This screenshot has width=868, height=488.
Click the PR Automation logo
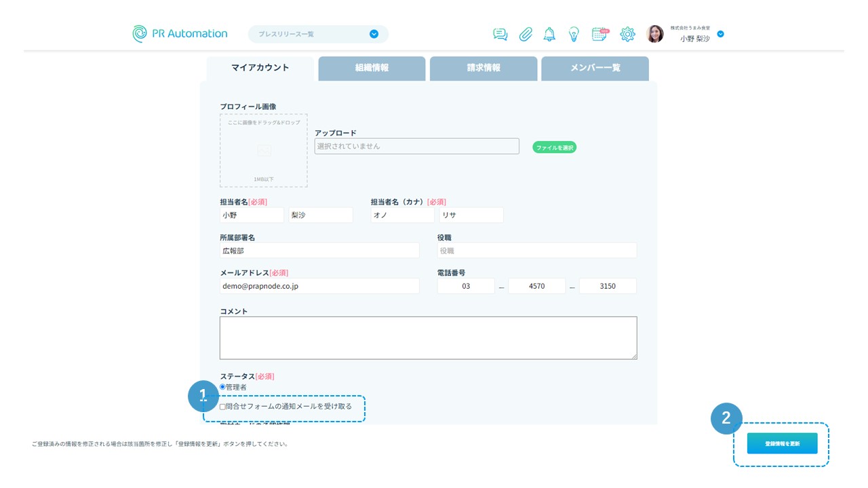pyautogui.click(x=180, y=34)
